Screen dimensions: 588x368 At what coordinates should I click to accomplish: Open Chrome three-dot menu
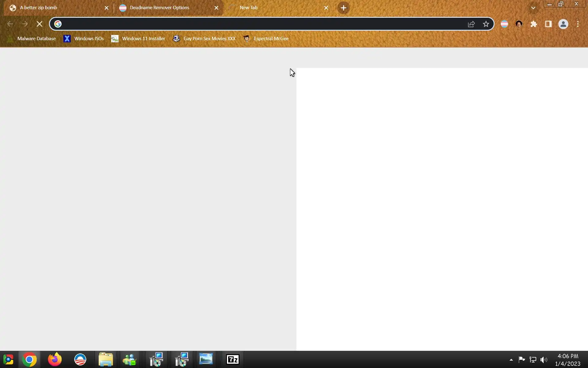coord(578,24)
